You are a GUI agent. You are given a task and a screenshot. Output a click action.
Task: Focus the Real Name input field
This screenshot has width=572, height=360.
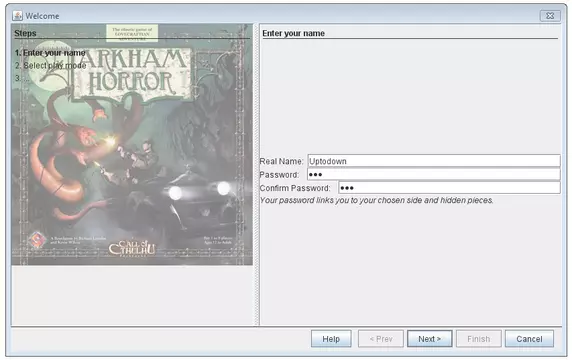click(434, 161)
